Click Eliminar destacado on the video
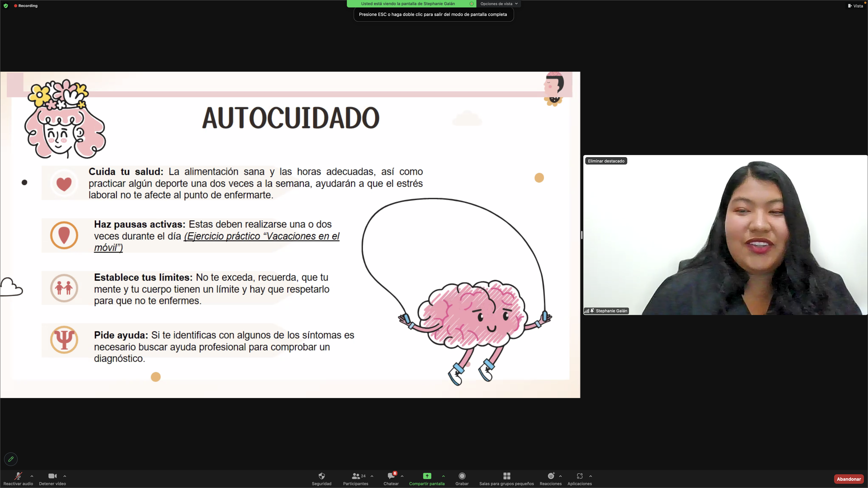Image resolution: width=868 pixels, height=488 pixels. [x=606, y=161]
